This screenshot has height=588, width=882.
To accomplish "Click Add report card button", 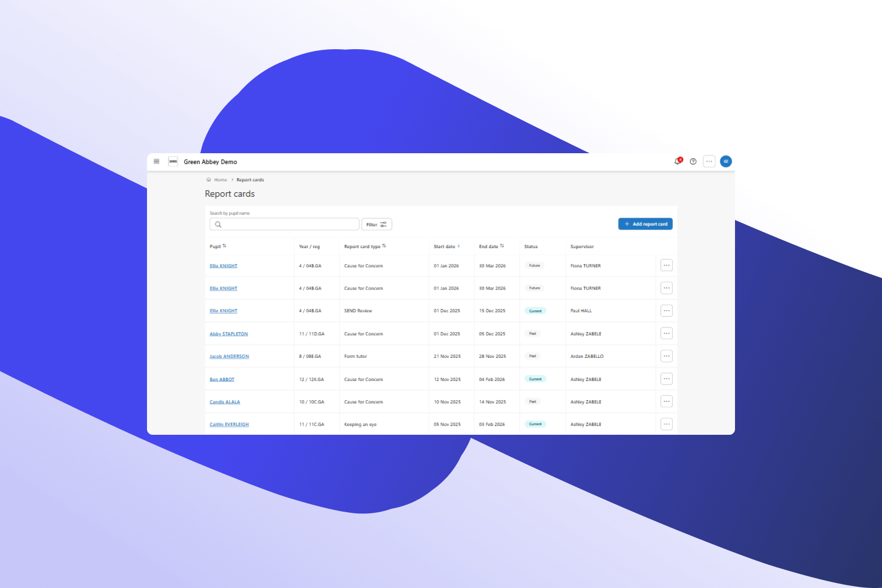I will (x=645, y=224).
